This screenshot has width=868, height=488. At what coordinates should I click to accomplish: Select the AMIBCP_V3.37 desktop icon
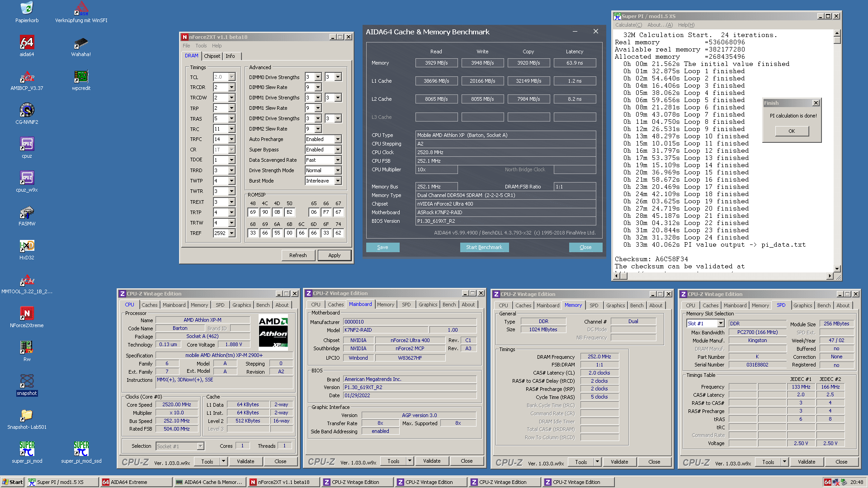point(27,80)
